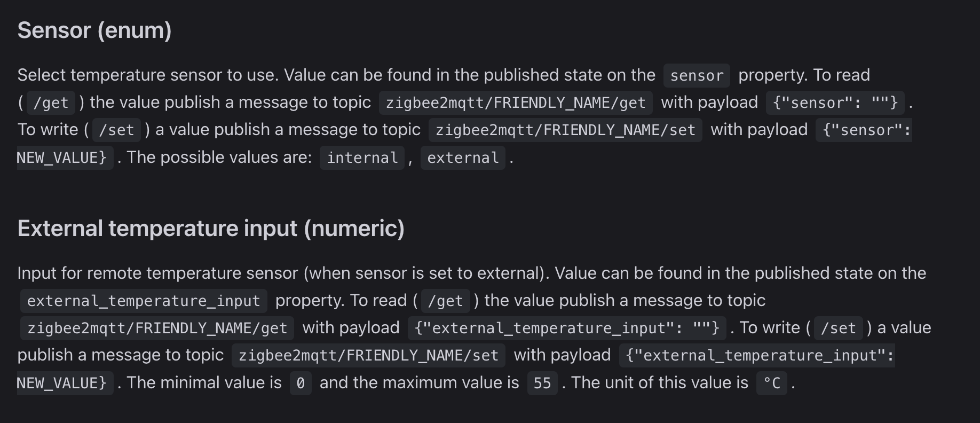Click the "sensor" property code snippet
Viewport: 980px width, 423px height.
[697, 75]
